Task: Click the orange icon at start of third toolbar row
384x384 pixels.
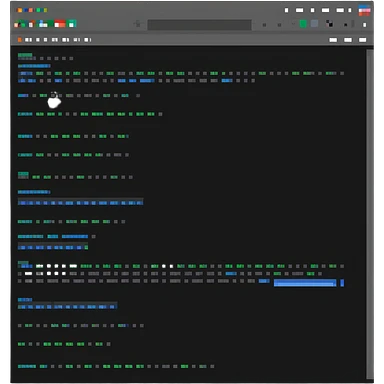Action: pos(20,40)
